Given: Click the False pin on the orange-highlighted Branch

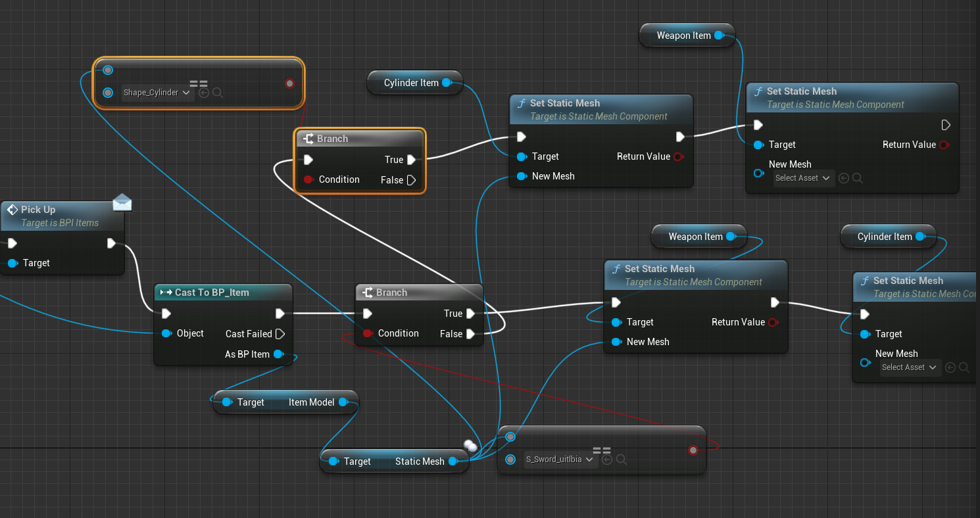Looking at the screenshot, I should (x=411, y=180).
